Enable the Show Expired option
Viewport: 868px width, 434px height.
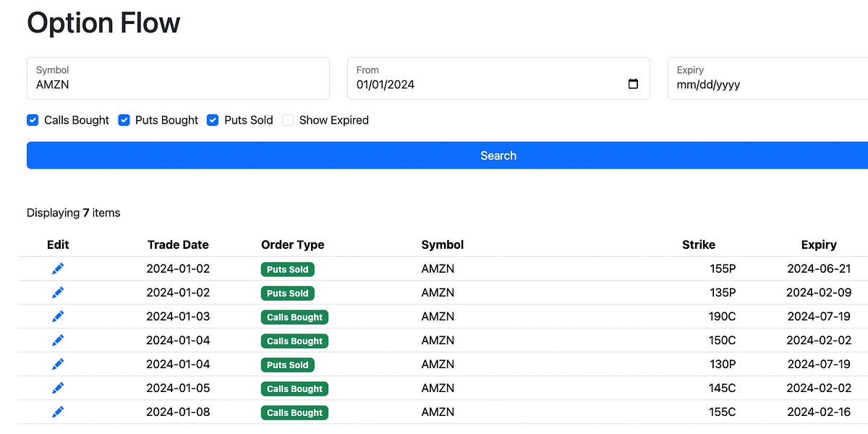coord(287,119)
